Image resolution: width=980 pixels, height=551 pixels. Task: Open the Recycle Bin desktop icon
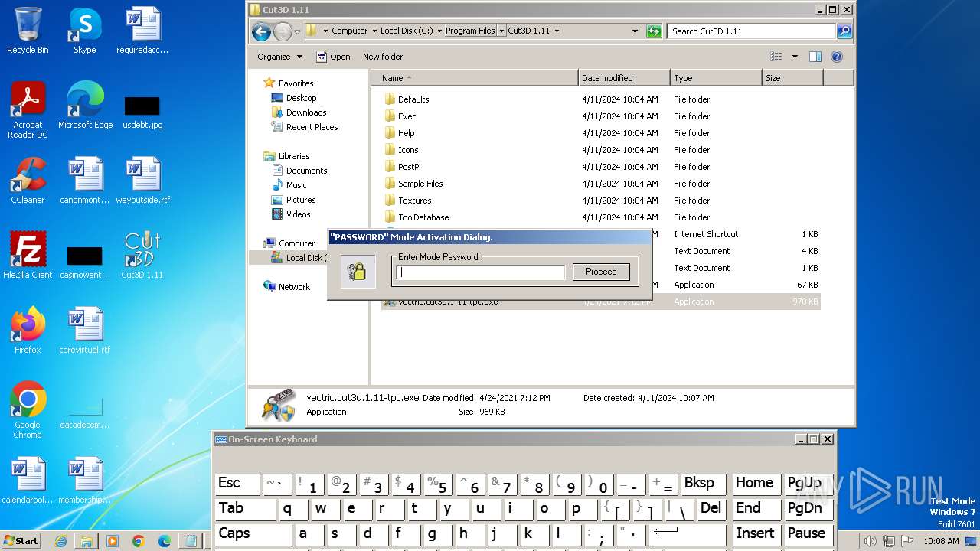pyautogui.click(x=28, y=31)
